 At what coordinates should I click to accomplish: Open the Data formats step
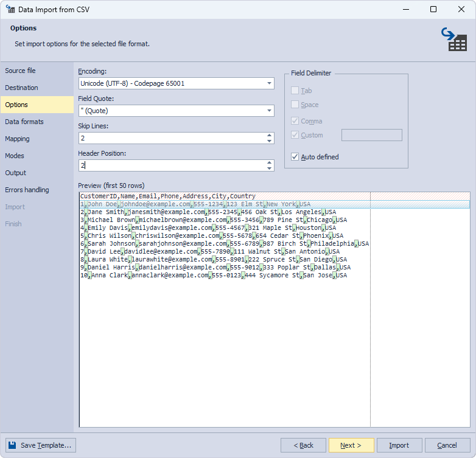pyautogui.click(x=37, y=122)
